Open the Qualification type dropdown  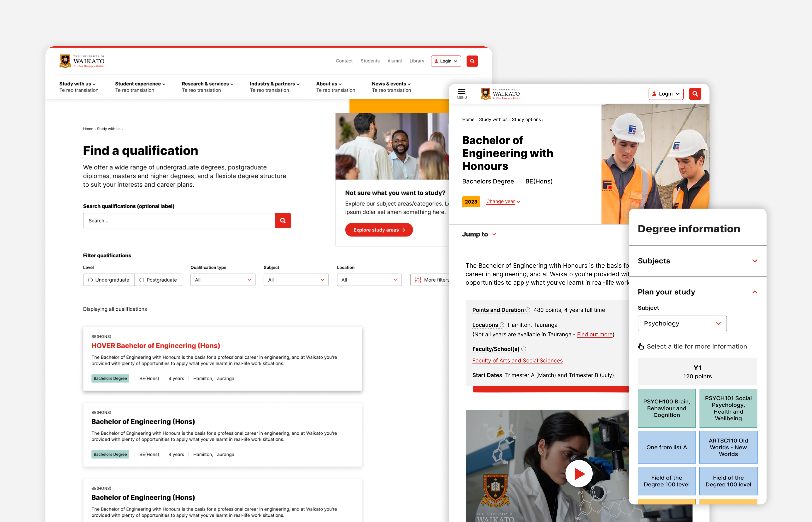[223, 280]
